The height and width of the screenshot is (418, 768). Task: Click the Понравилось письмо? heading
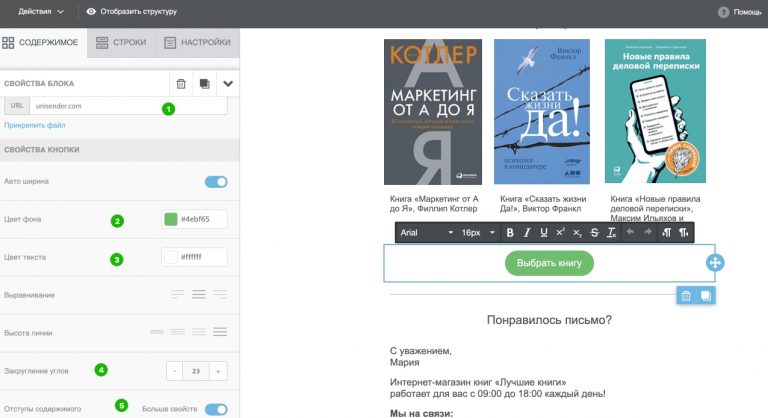click(x=549, y=320)
